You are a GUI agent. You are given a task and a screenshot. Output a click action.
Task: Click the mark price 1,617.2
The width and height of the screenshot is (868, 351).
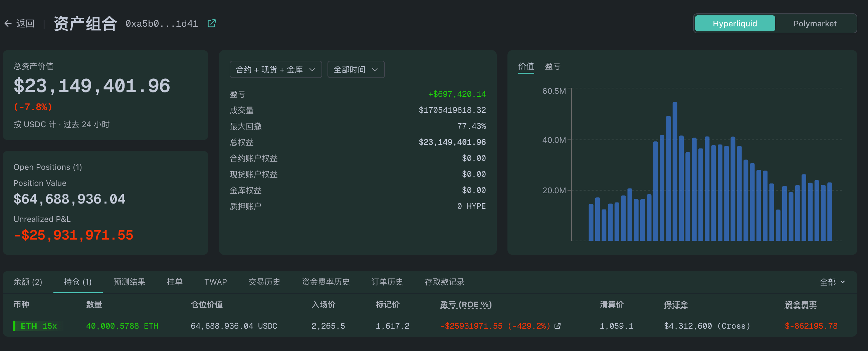pos(393,326)
